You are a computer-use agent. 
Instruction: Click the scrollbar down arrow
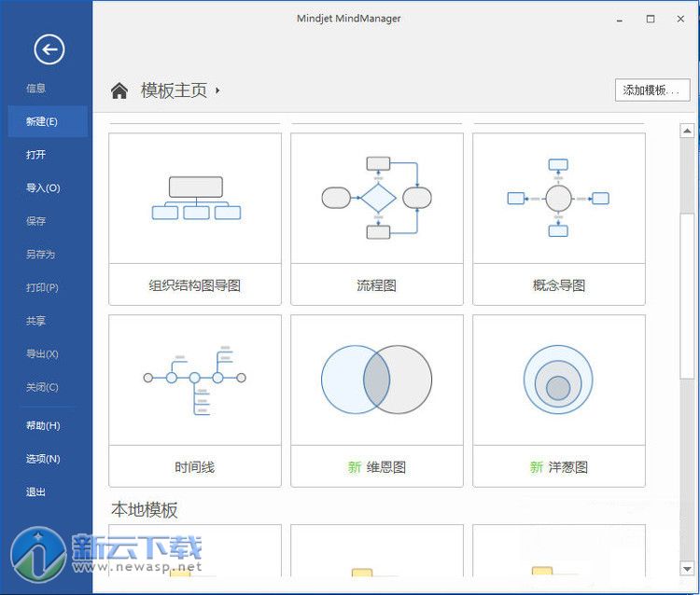pos(687,569)
